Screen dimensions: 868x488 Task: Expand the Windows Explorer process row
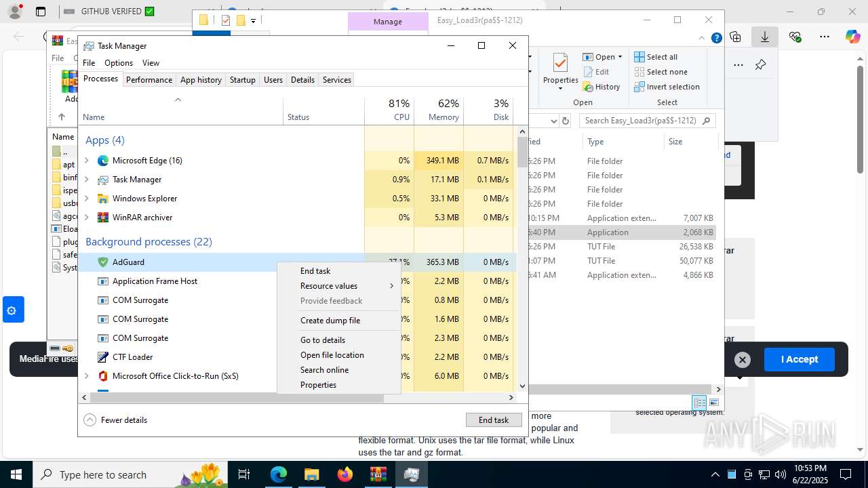(x=86, y=199)
